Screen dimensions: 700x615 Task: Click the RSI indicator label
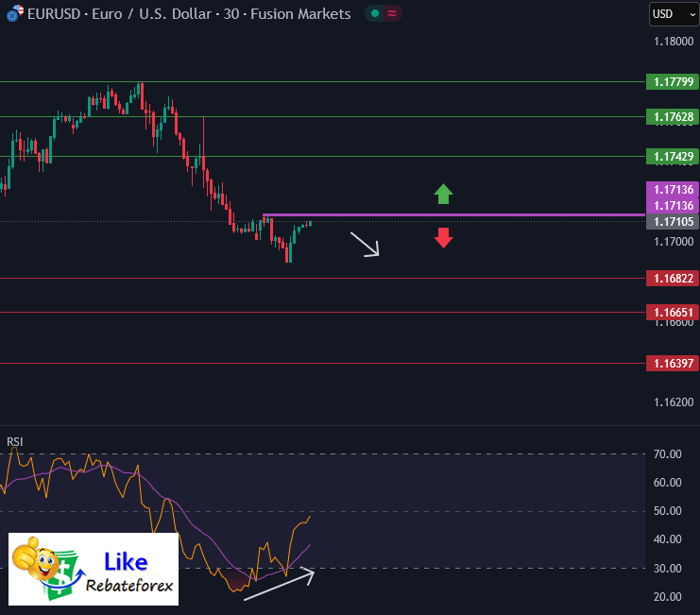point(15,442)
